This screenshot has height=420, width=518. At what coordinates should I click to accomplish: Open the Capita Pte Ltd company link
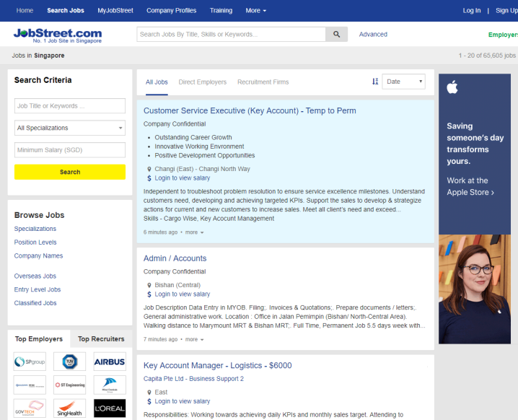(x=193, y=379)
